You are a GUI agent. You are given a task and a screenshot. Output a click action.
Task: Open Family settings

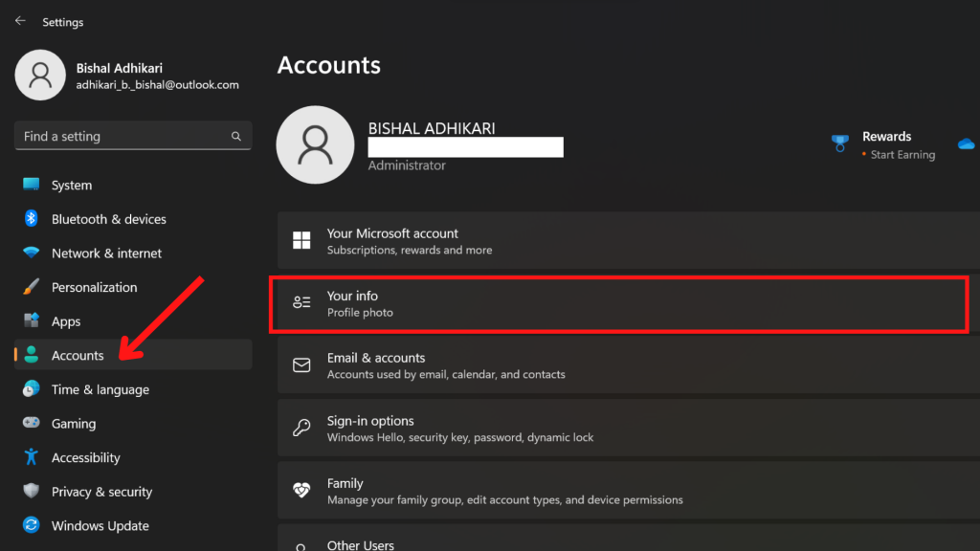(629, 491)
